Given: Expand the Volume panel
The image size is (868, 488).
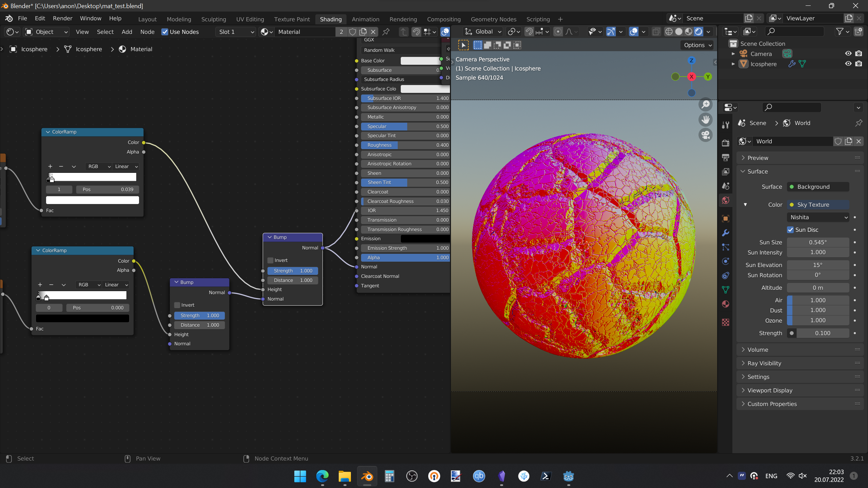Looking at the screenshot, I should [758, 350].
